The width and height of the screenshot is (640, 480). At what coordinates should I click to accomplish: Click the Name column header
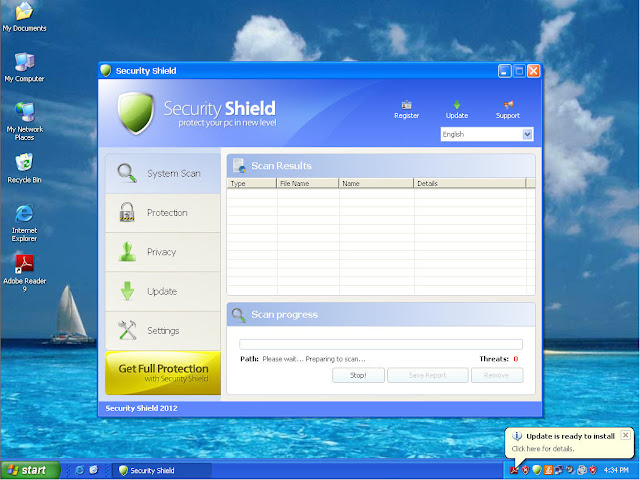[376, 183]
